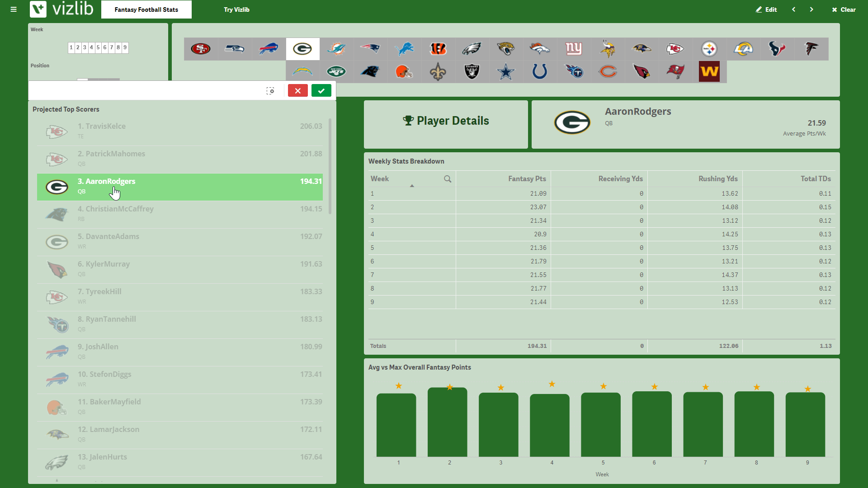Select the Tampa Bay Buccaneers logo
The width and height of the screenshot is (868, 488).
[x=675, y=71]
